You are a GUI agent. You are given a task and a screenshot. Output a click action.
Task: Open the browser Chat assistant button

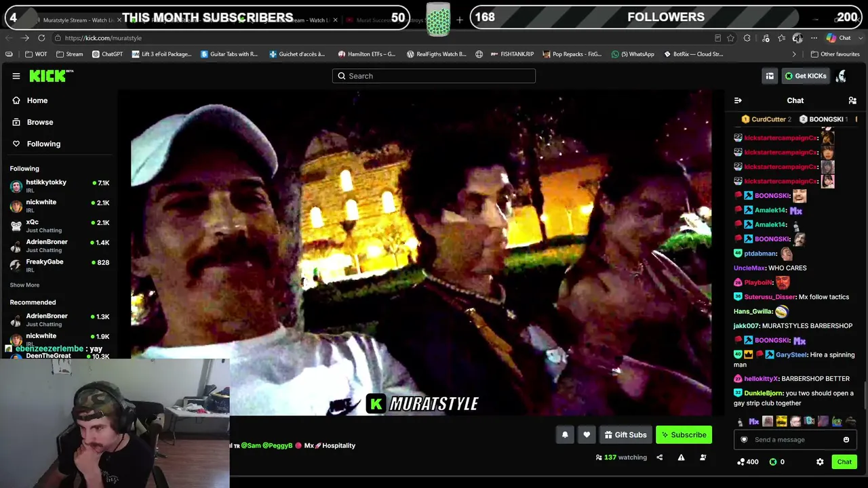tap(840, 38)
